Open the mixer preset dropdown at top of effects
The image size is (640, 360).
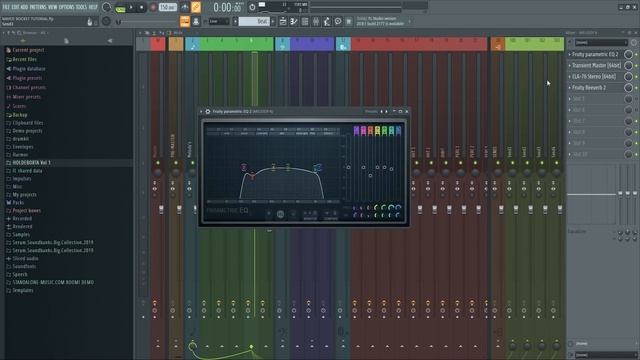601,42
